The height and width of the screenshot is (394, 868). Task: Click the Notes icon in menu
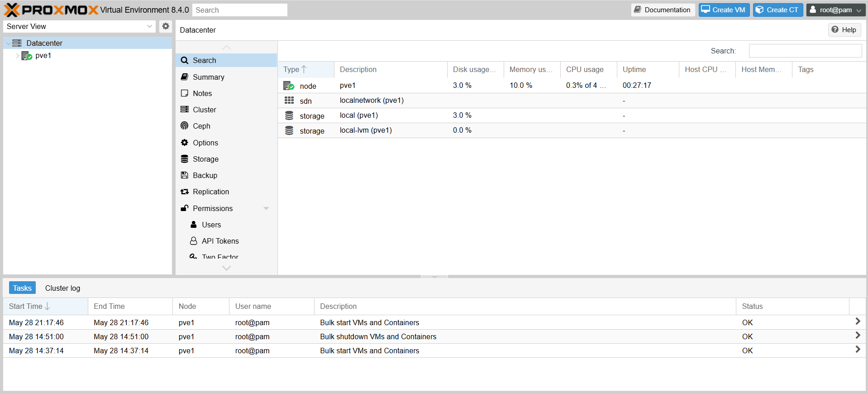185,93
